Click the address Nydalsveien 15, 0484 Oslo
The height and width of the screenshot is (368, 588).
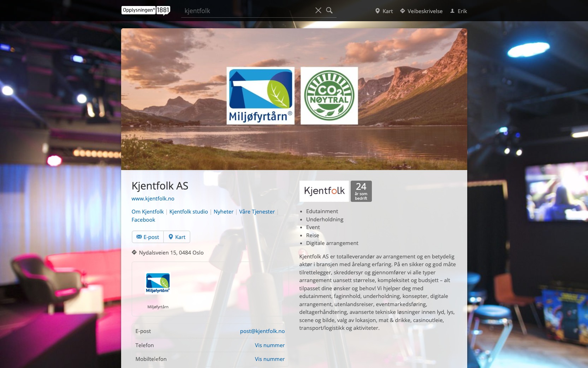171,253
